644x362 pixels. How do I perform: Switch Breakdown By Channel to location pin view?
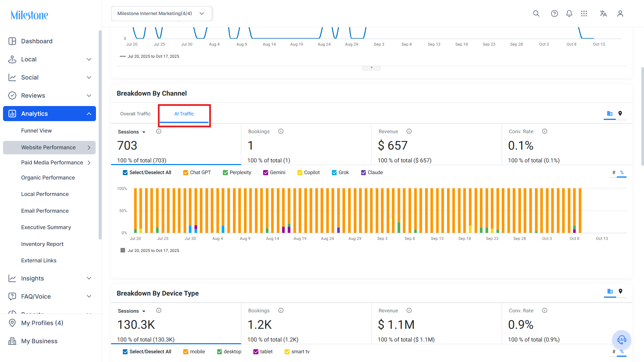620,113
